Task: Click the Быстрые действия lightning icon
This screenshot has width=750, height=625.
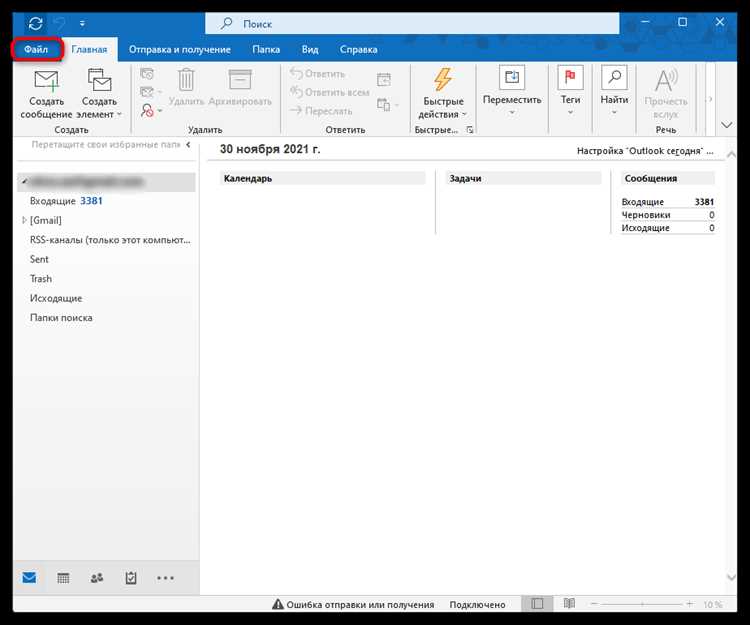Action: (x=443, y=79)
